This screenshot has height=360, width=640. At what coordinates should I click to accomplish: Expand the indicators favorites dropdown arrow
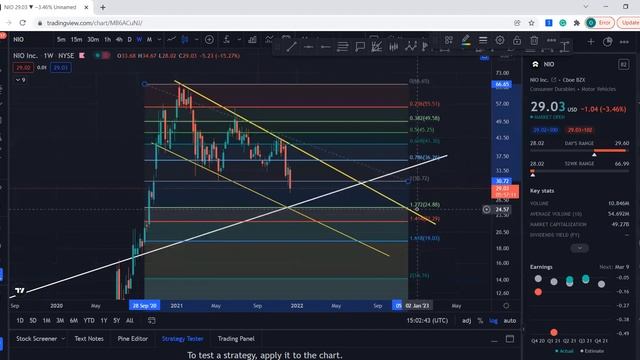pos(239,40)
